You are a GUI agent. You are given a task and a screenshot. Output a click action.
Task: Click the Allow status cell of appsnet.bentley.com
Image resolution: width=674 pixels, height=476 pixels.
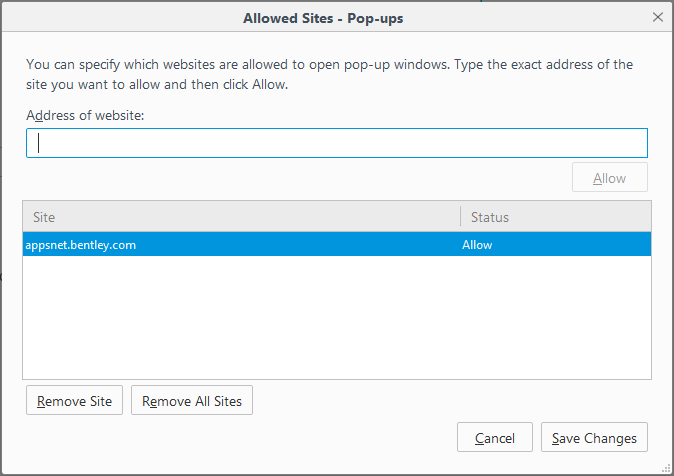(477, 245)
